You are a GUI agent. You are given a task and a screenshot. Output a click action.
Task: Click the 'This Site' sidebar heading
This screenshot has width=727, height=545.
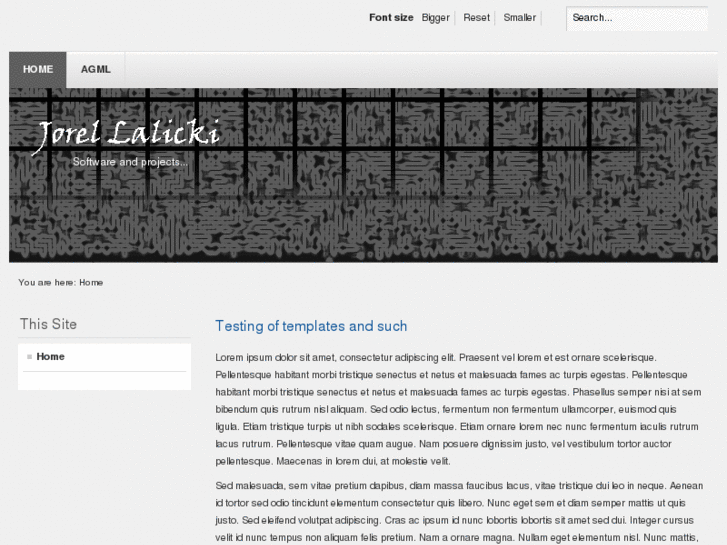click(48, 324)
